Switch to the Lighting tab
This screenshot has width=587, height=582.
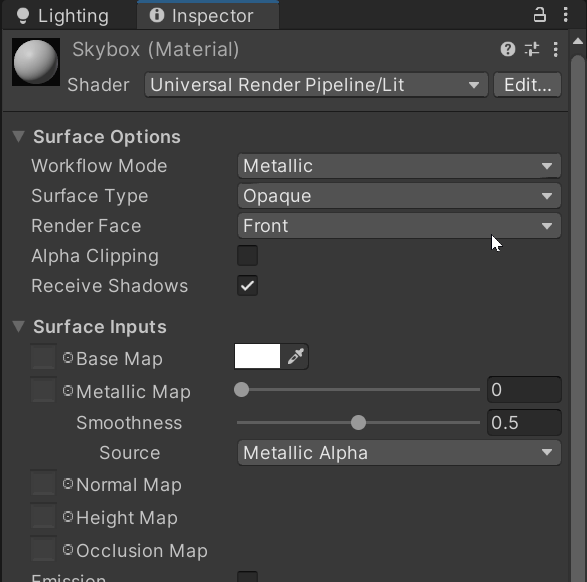pyautogui.click(x=63, y=16)
